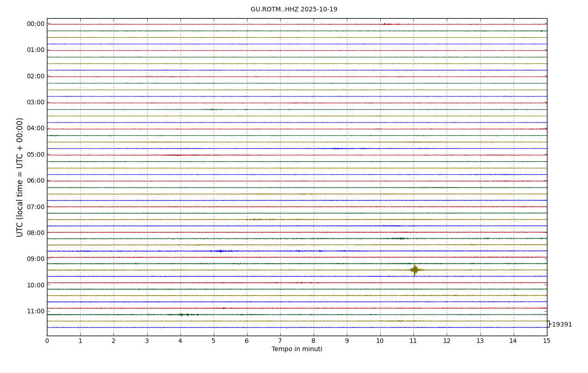Image resolution: width=588 pixels, height=373 pixels.
Task: Click the 07:00 time label
Action: tap(36, 207)
